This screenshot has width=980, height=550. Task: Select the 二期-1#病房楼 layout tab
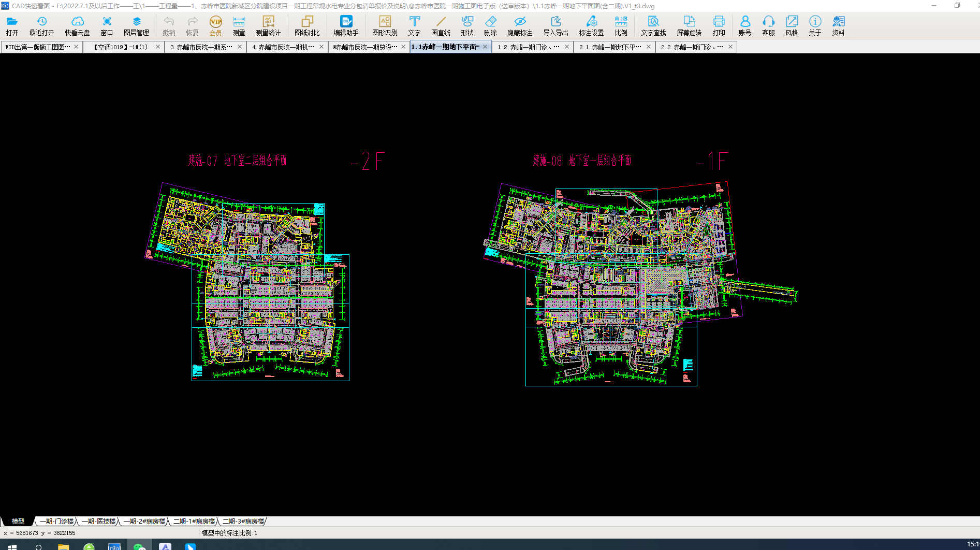click(194, 522)
